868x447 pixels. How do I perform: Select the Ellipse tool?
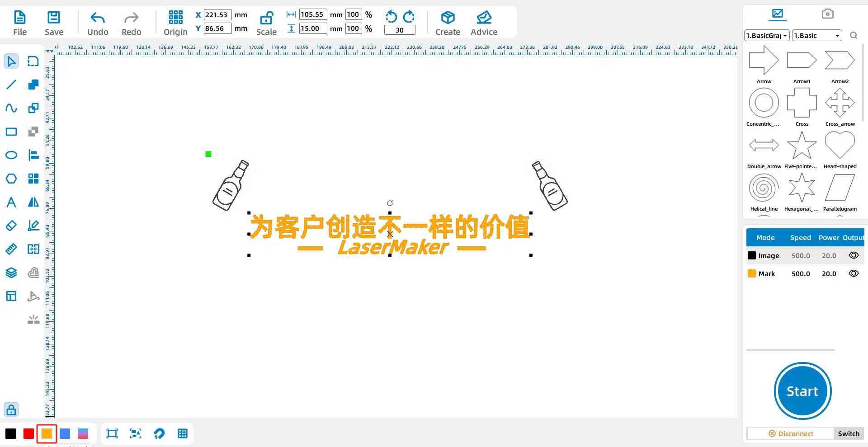pyautogui.click(x=11, y=155)
